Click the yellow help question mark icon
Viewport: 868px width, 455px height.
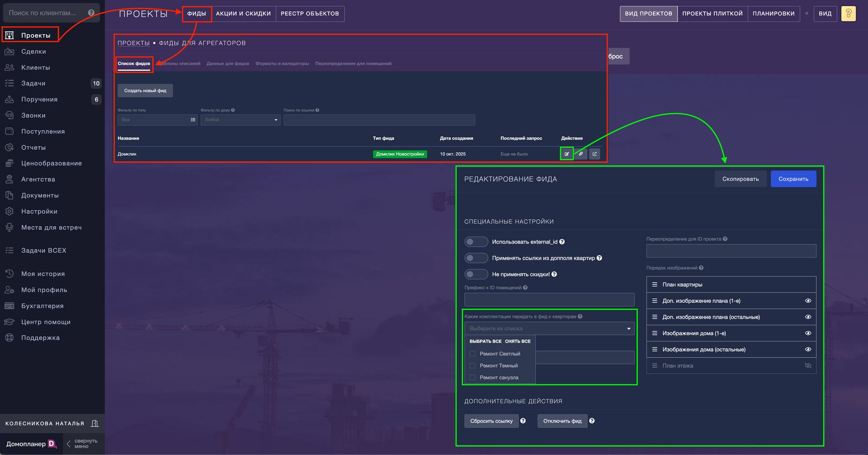click(848, 14)
